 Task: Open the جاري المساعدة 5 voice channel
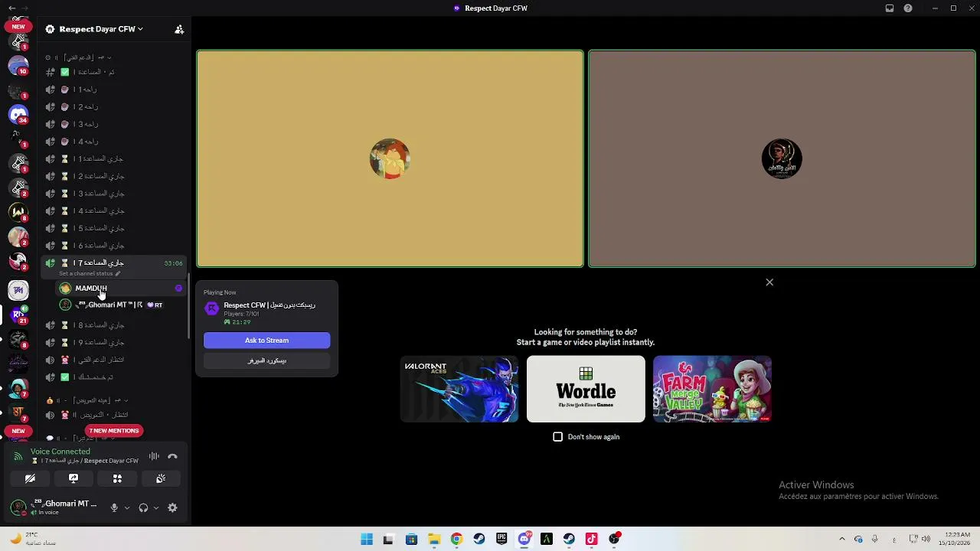115,228
